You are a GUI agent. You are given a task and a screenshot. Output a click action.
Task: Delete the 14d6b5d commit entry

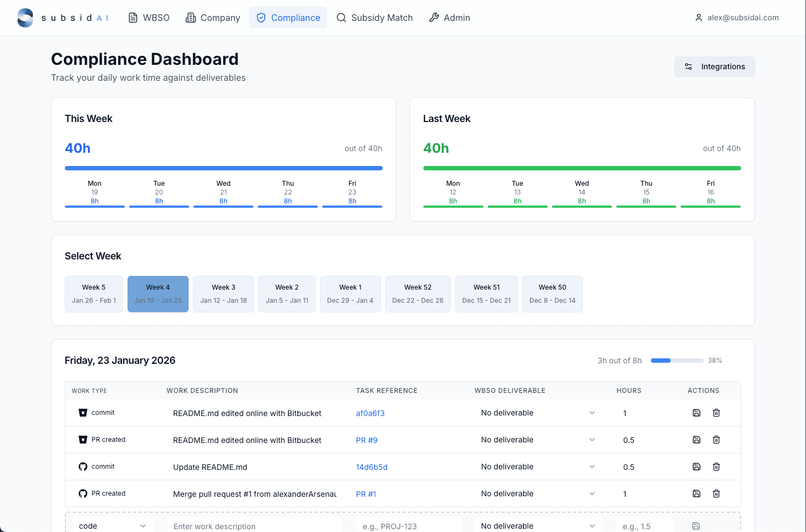(x=716, y=467)
